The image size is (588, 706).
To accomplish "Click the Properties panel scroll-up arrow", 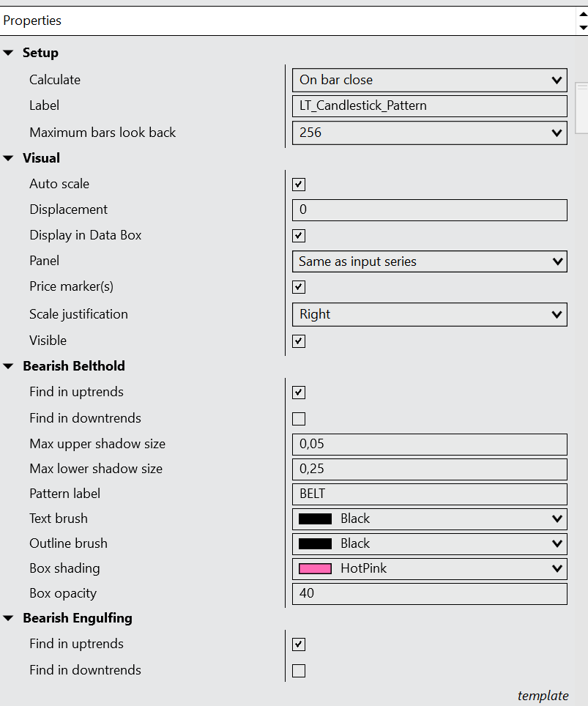I will coord(583,15).
